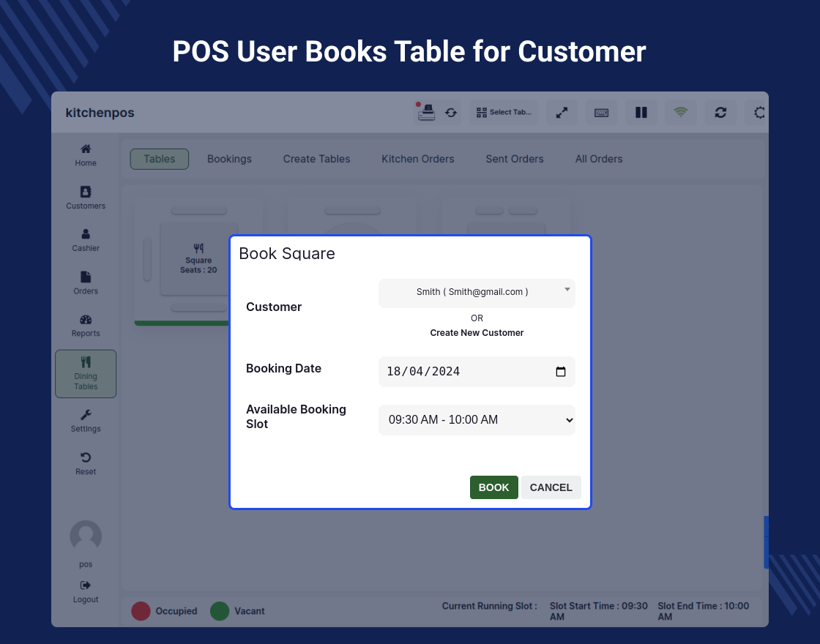The height and width of the screenshot is (644, 820).
Task: Select the sync icon beside the printer
Action: point(451,113)
